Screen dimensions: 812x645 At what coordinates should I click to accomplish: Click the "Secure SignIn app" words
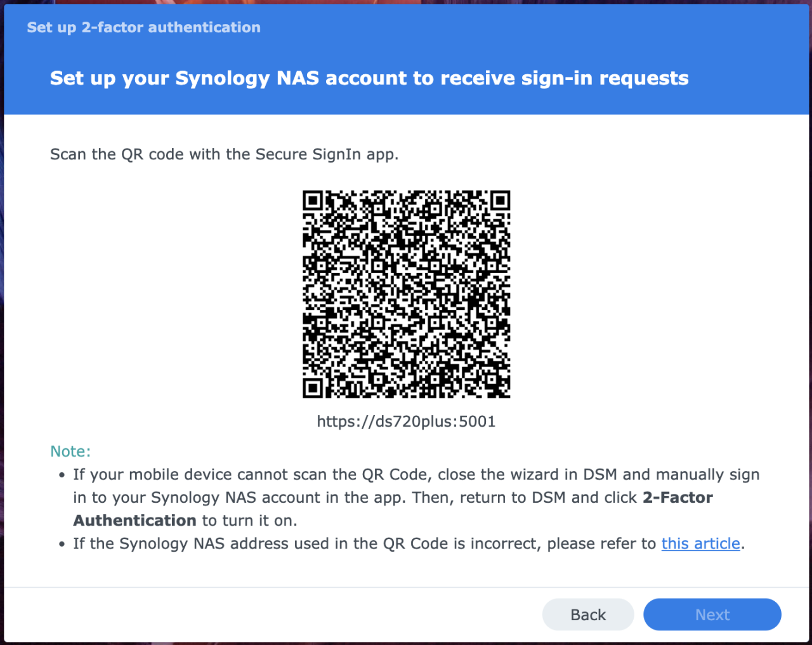pos(327,154)
